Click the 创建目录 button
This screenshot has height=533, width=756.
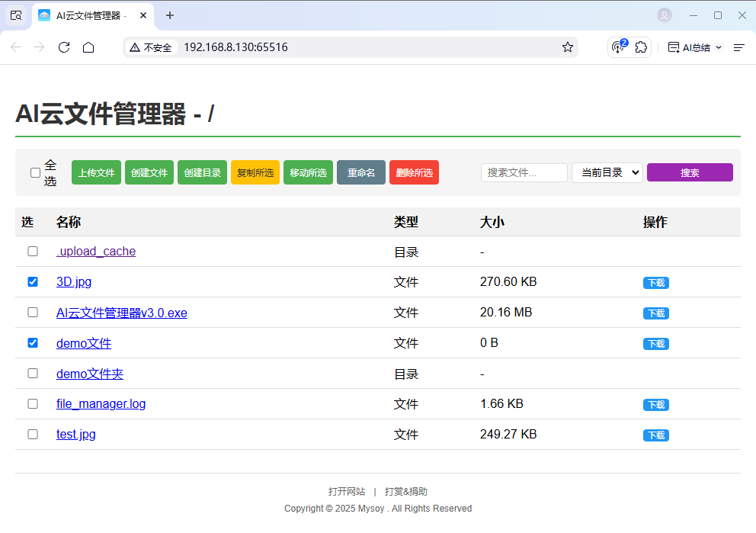point(203,172)
